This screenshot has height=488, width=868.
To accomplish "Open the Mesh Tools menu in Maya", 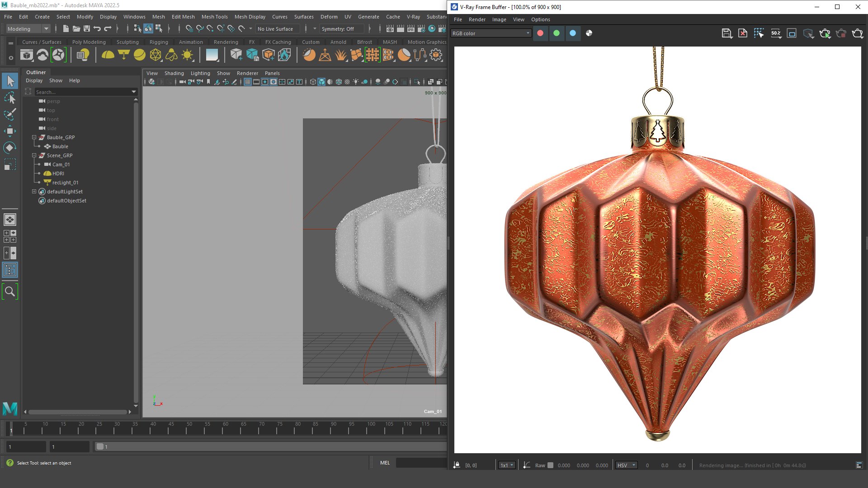I will (x=214, y=17).
